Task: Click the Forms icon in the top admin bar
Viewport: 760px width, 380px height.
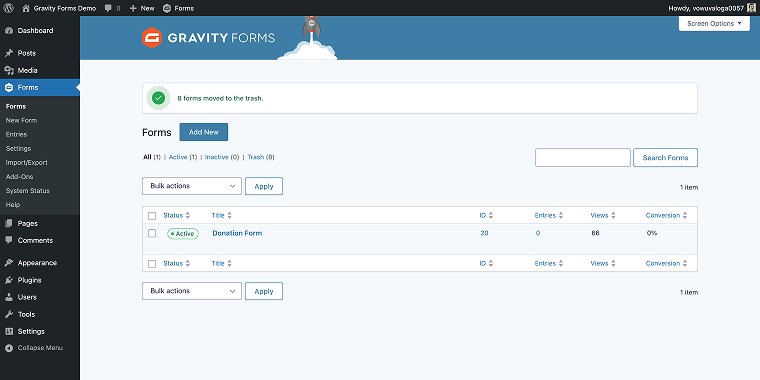Action: pos(167,8)
